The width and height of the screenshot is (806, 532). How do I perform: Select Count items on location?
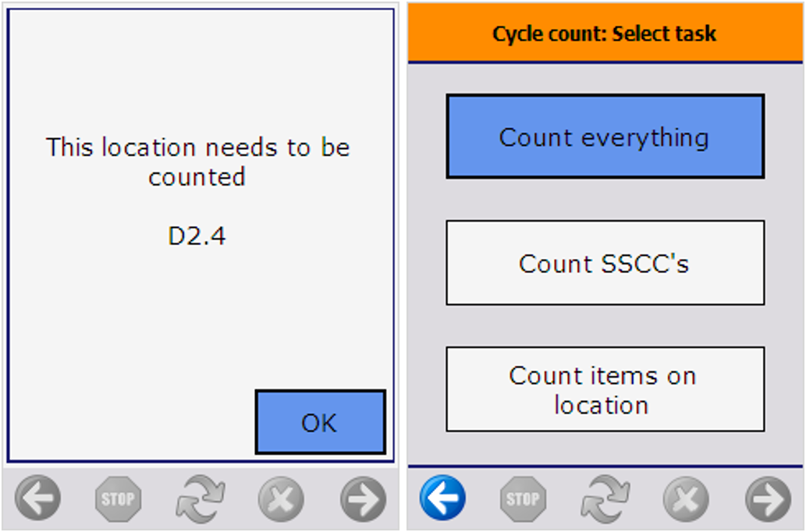click(605, 389)
